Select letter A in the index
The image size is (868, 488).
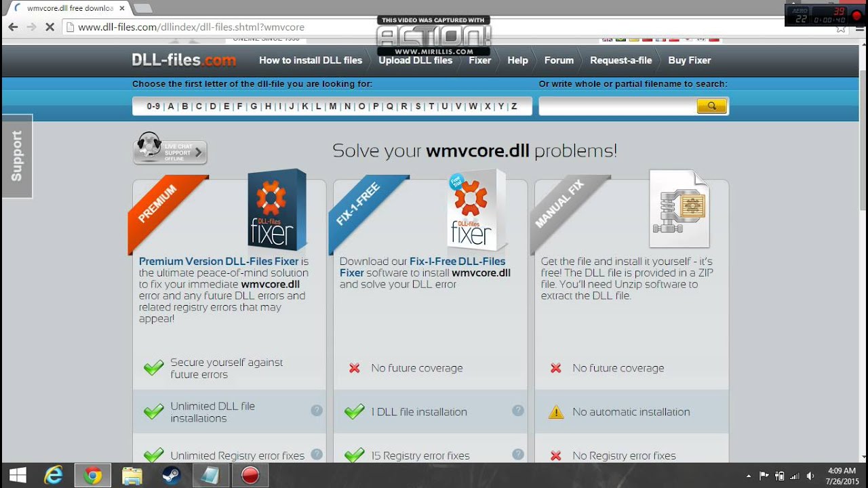pyautogui.click(x=171, y=106)
